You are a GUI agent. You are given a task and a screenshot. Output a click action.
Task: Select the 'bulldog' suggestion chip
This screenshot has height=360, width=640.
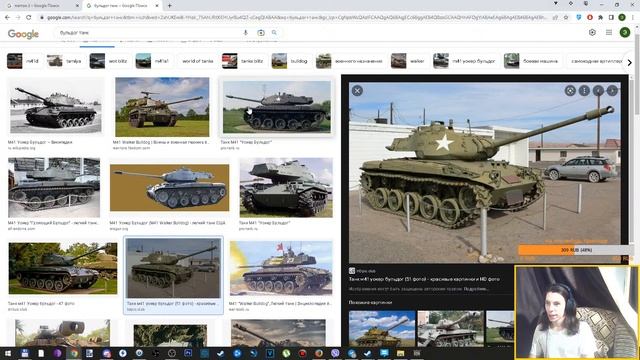[x=290, y=61]
